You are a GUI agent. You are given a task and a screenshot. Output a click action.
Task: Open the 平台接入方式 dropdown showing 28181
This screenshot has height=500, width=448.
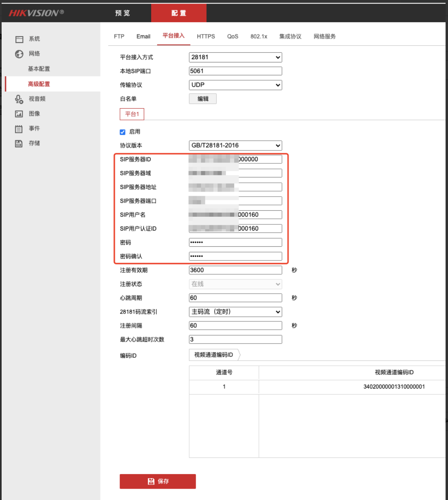235,58
